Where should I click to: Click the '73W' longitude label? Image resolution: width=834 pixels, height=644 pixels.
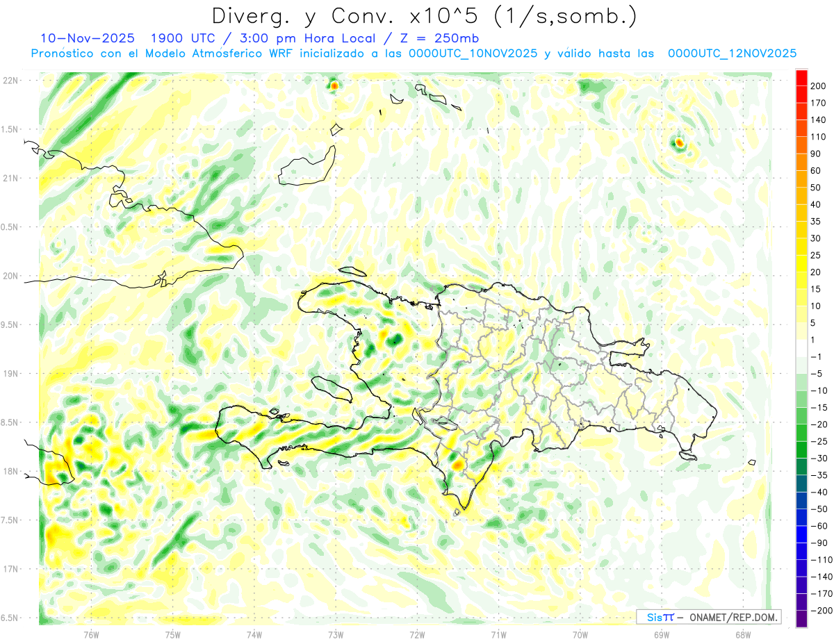coord(336,635)
